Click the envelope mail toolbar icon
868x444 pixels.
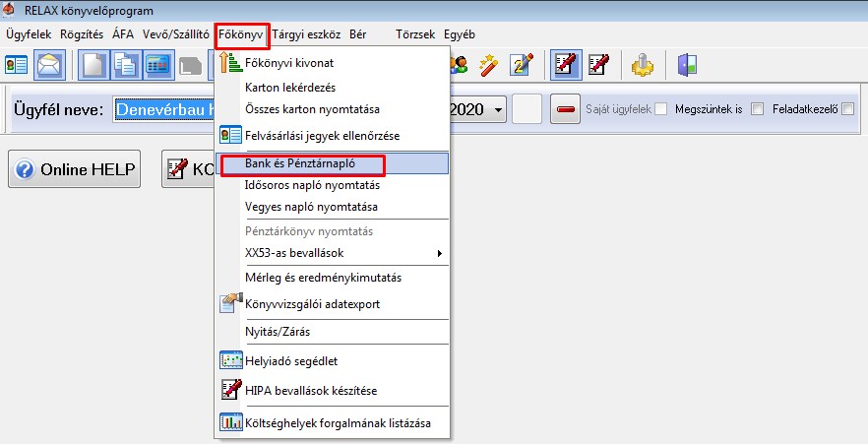[50, 65]
